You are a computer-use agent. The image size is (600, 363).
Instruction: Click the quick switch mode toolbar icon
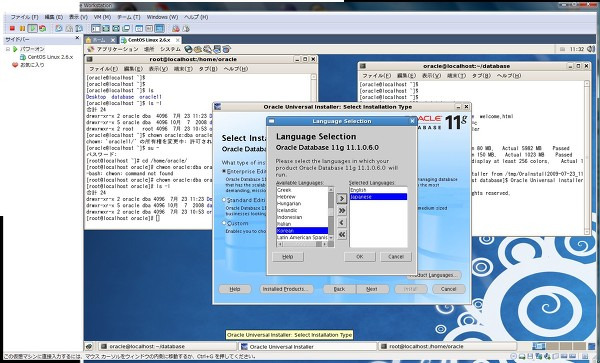coord(116,28)
